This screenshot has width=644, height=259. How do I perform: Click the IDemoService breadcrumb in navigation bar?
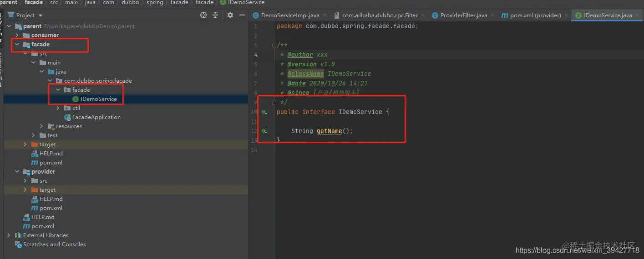[246, 2]
